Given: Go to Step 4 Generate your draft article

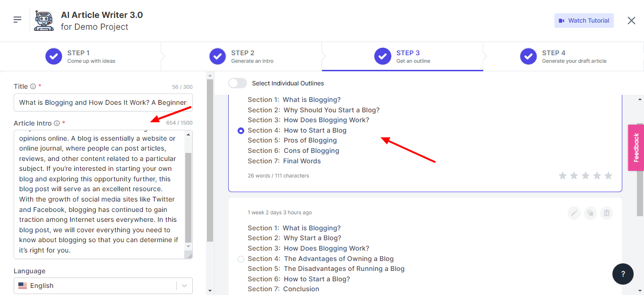Looking at the screenshot, I should 563,57.
